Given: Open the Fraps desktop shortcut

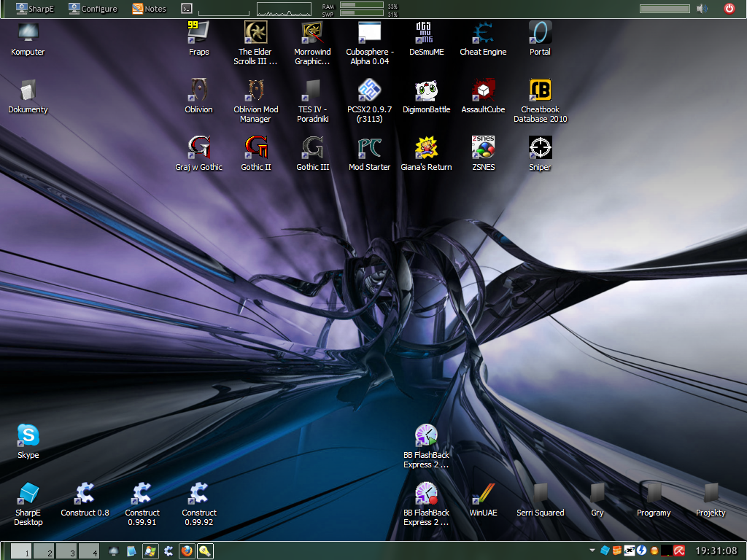Looking at the screenshot, I should coord(198,33).
